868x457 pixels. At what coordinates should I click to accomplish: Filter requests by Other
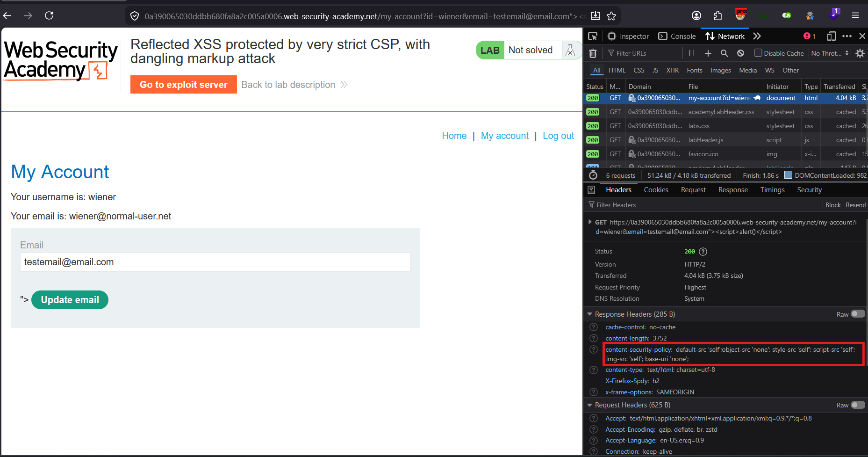(791, 70)
